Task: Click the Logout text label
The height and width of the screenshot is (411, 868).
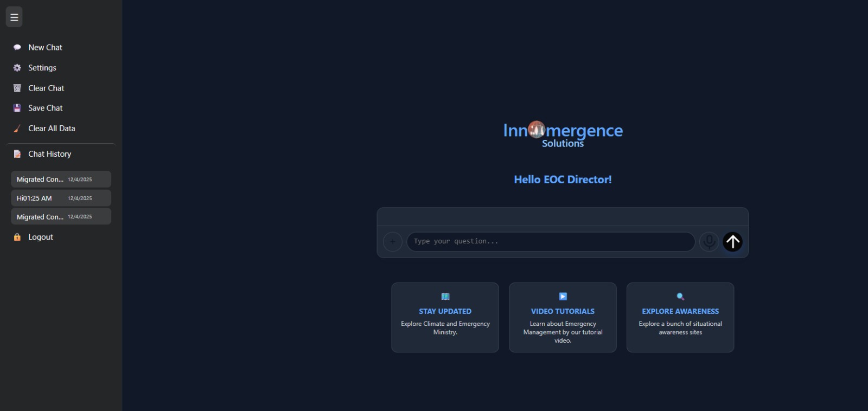Action: 41,237
